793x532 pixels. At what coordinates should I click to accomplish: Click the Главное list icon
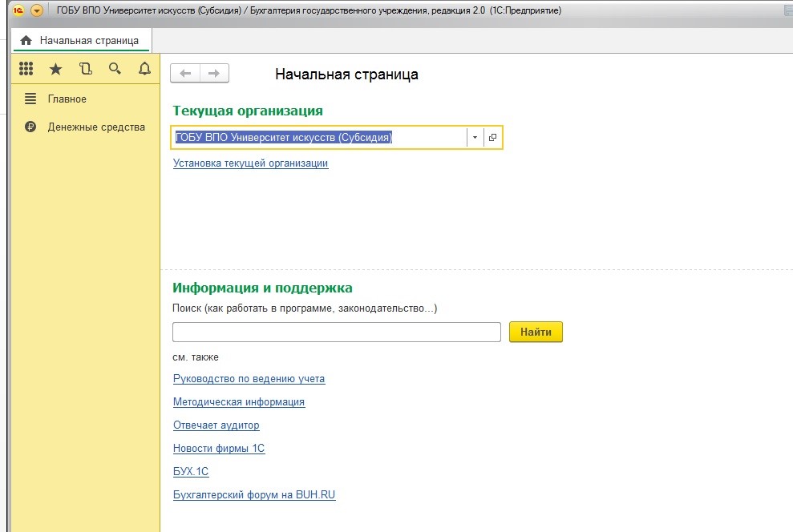(30, 99)
